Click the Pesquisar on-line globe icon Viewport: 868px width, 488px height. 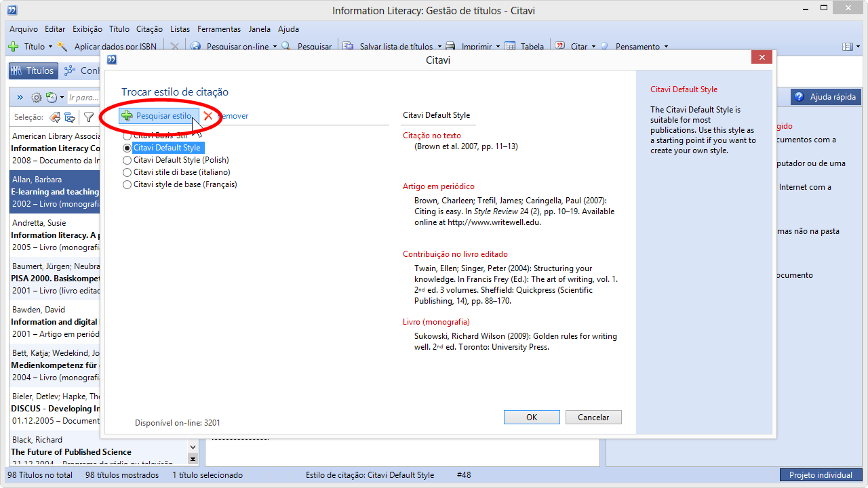[196, 47]
